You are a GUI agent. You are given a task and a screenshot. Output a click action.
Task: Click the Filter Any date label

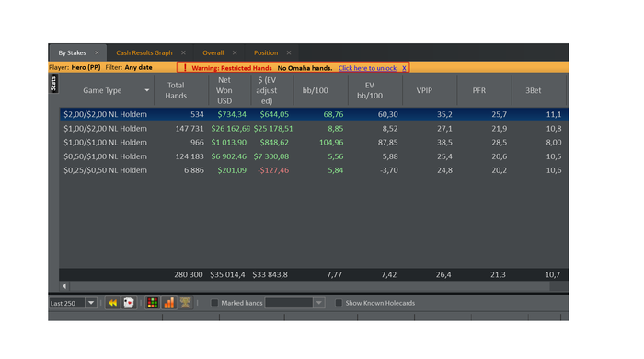pyautogui.click(x=129, y=67)
